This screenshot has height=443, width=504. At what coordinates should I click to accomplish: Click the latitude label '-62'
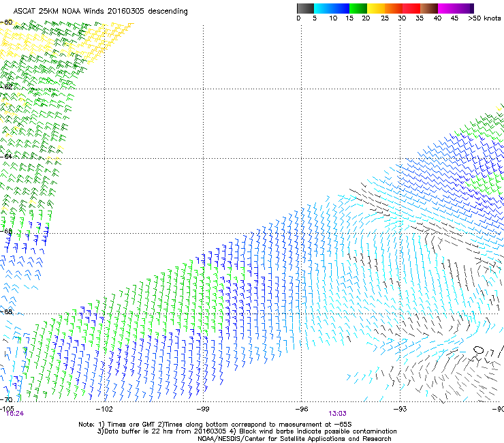tap(6, 87)
